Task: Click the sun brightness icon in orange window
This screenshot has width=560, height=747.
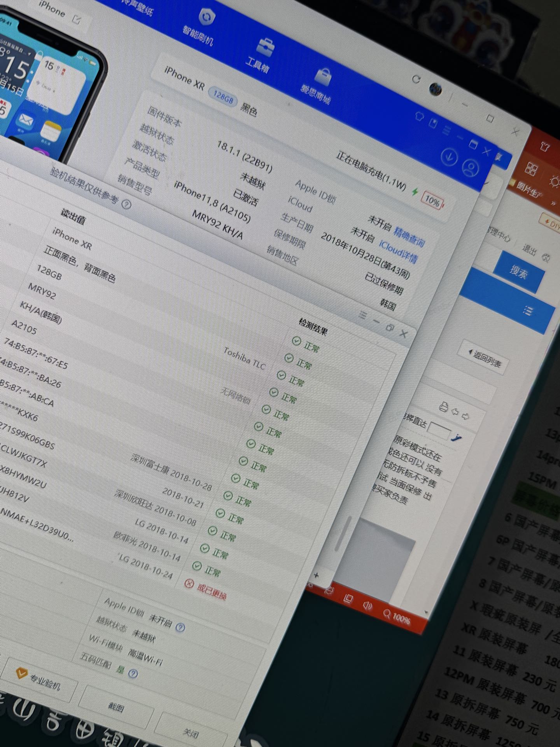Action: coord(555,181)
